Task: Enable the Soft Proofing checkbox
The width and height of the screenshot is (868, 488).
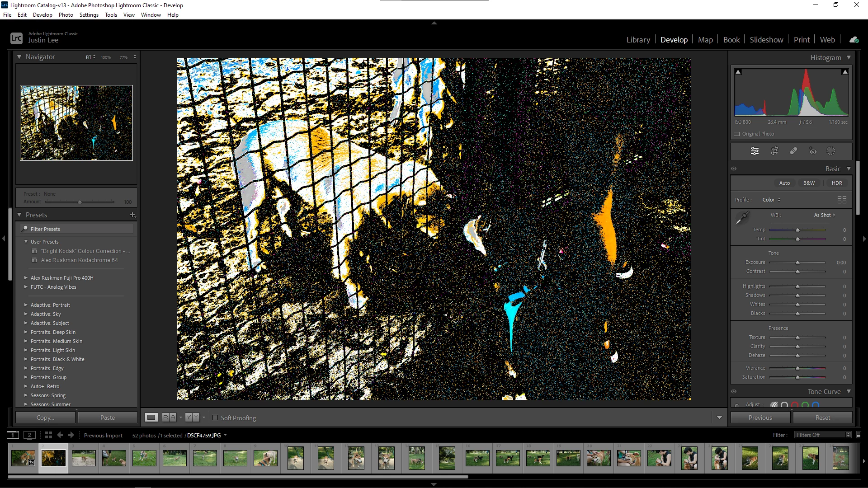Action: pyautogui.click(x=215, y=418)
